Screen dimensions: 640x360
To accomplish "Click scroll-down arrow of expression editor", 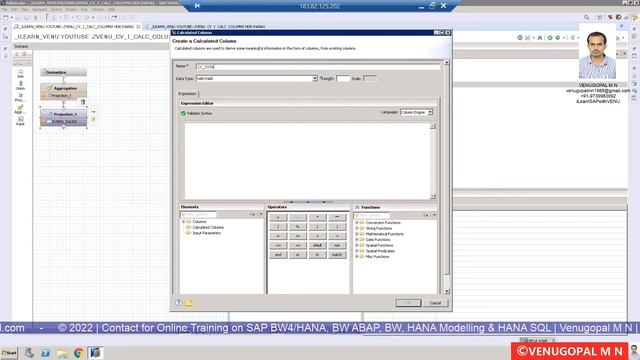I will coord(433,196).
